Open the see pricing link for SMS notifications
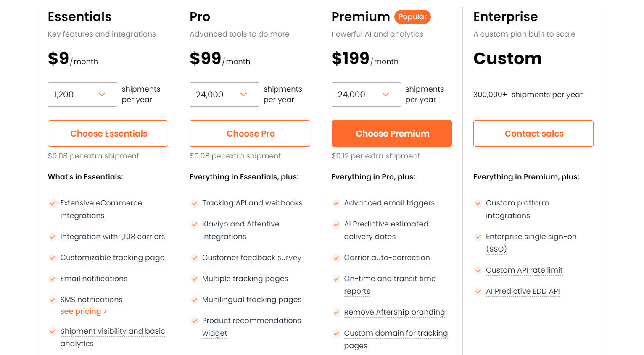The height and width of the screenshot is (355, 644). pyautogui.click(x=84, y=311)
